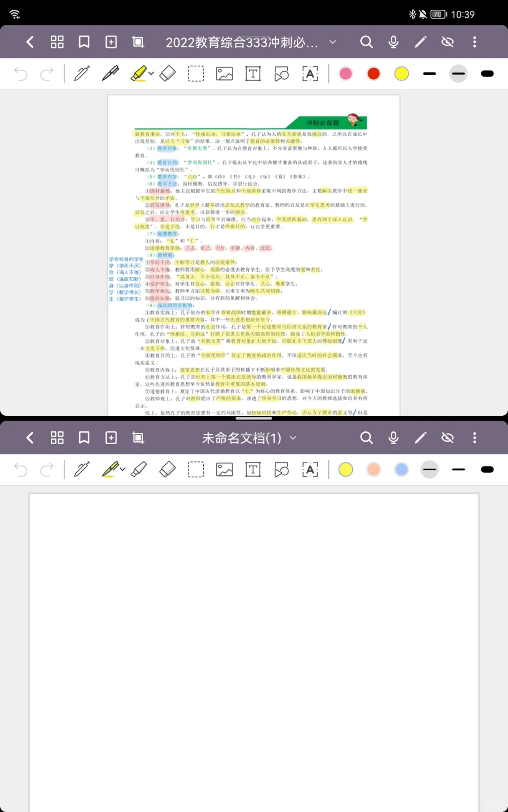The image size is (508, 812).
Task: Undo last action in top toolbar
Action: (21, 74)
